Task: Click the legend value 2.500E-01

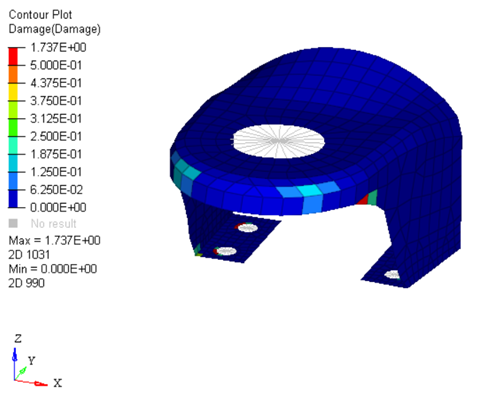Action: (56, 136)
